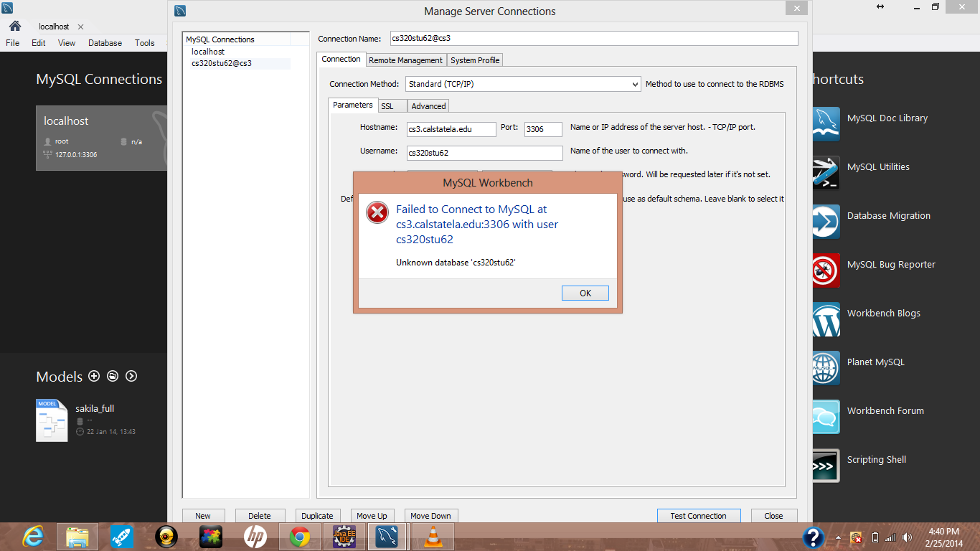Click the Models arrow expander icon

pyautogui.click(x=131, y=377)
